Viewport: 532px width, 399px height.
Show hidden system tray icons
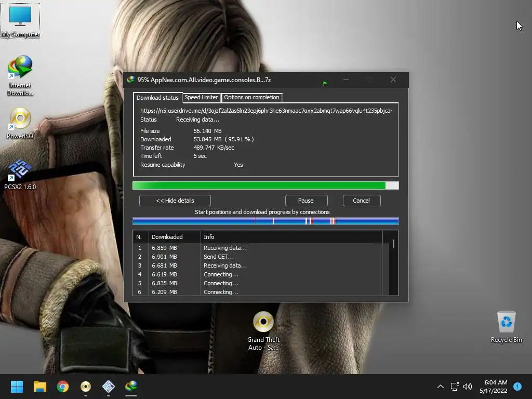tap(441, 387)
